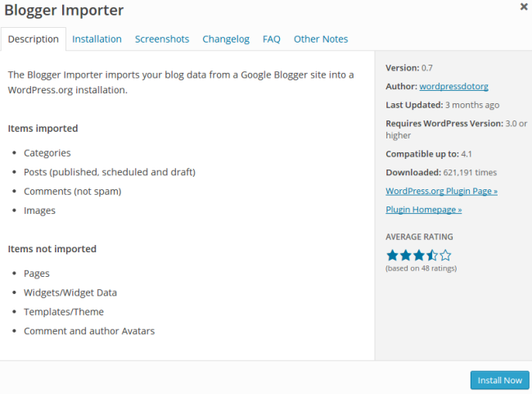Click the 'Categories' list item
Screen dimensions: 532x394
click(x=47, y=153)
